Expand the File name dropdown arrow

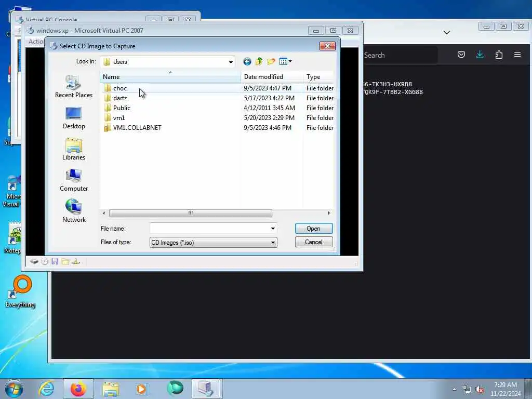[273, 229]
